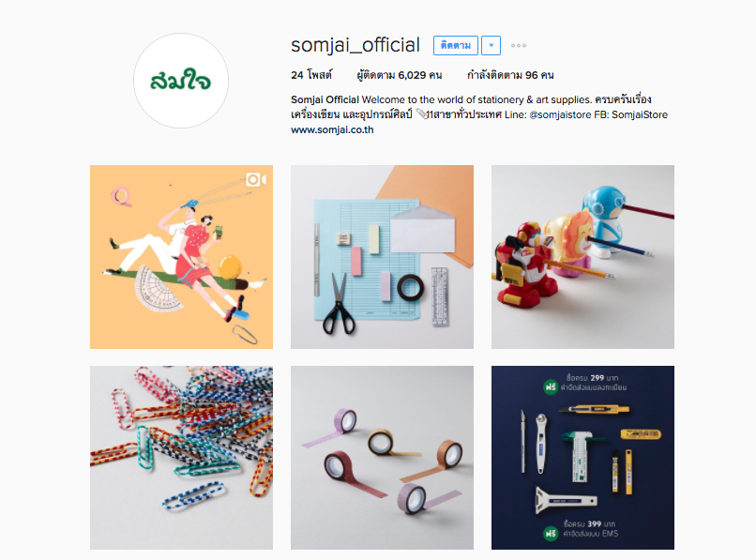Click the three-dot options icon beside the username

point(519,45)
